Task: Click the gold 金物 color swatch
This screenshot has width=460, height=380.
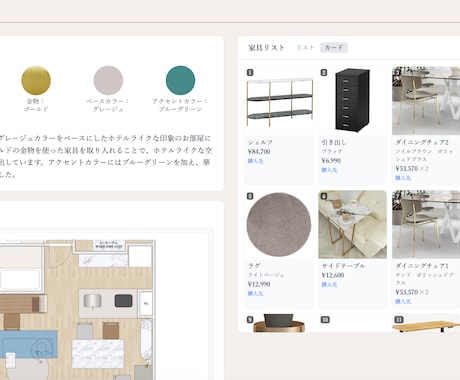Action: [36, 80]
